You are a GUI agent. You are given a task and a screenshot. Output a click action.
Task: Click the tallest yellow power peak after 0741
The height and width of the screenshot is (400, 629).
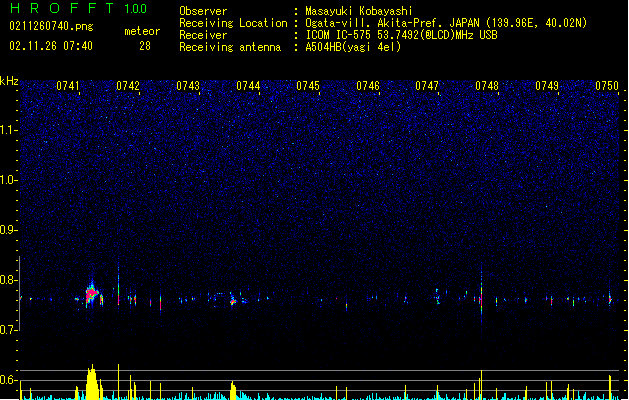92,382
